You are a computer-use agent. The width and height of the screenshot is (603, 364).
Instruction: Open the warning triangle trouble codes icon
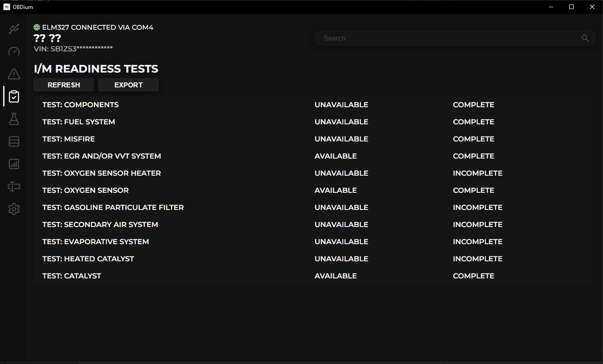pyautogui.click(x=14, y=74)
